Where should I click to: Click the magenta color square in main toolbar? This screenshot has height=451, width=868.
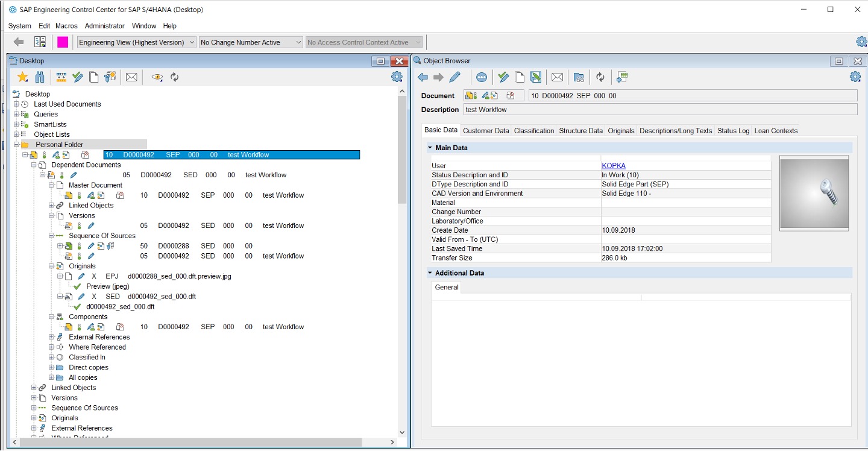[x=63, y=42]
